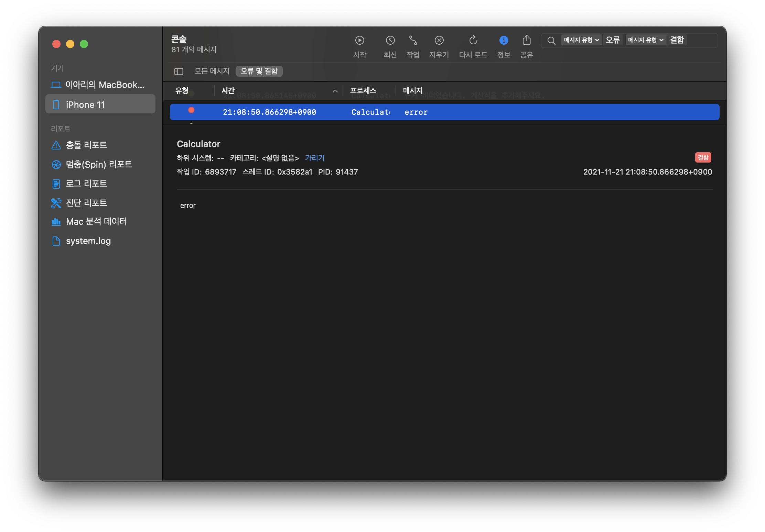Open second 메시지 유형 dropdown before 결함
Viewport: 765px width, 532px height.
pos(645,40)
